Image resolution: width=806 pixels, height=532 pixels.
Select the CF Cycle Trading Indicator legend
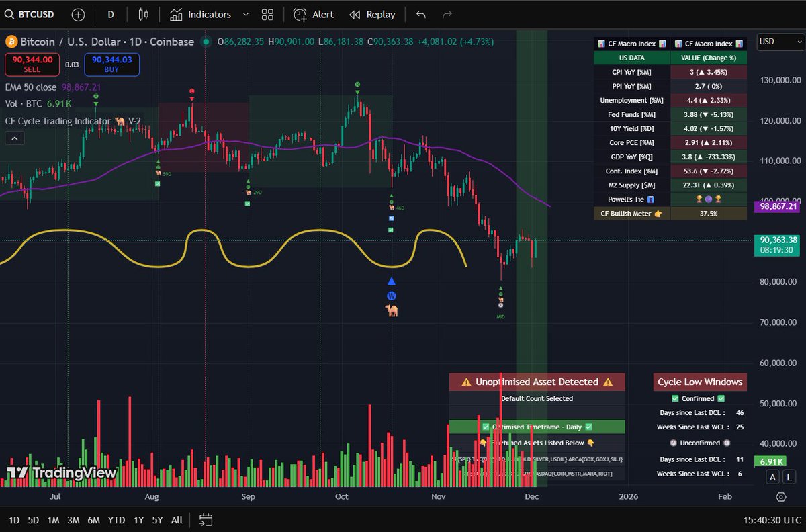(x=73, y=121)
